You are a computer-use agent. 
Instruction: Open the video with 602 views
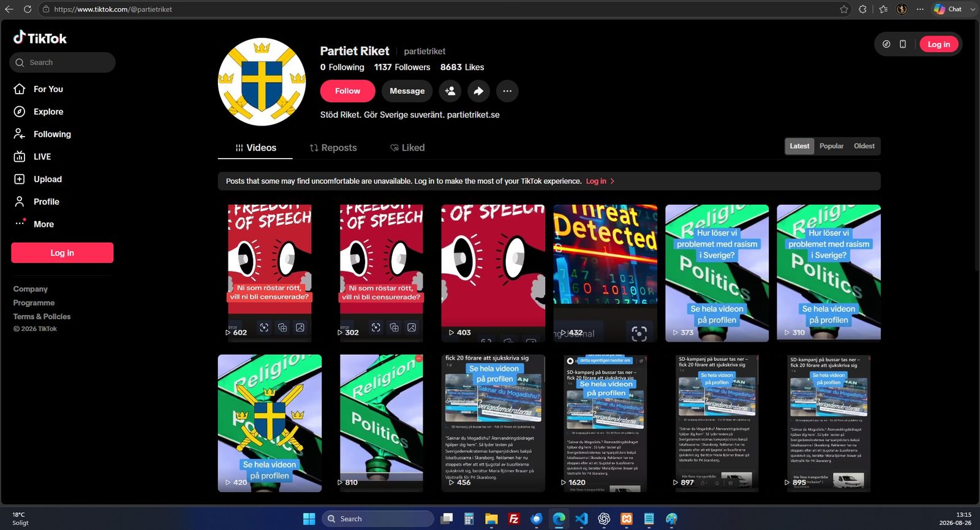point(269,273)
